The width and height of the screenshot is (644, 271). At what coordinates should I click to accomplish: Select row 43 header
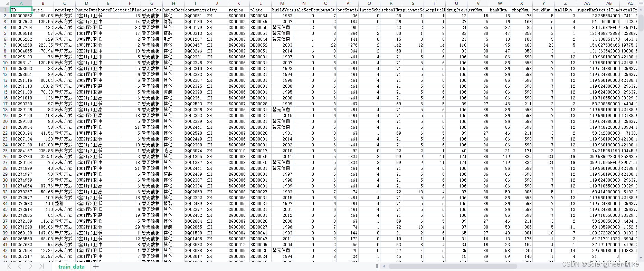point(5,256)
